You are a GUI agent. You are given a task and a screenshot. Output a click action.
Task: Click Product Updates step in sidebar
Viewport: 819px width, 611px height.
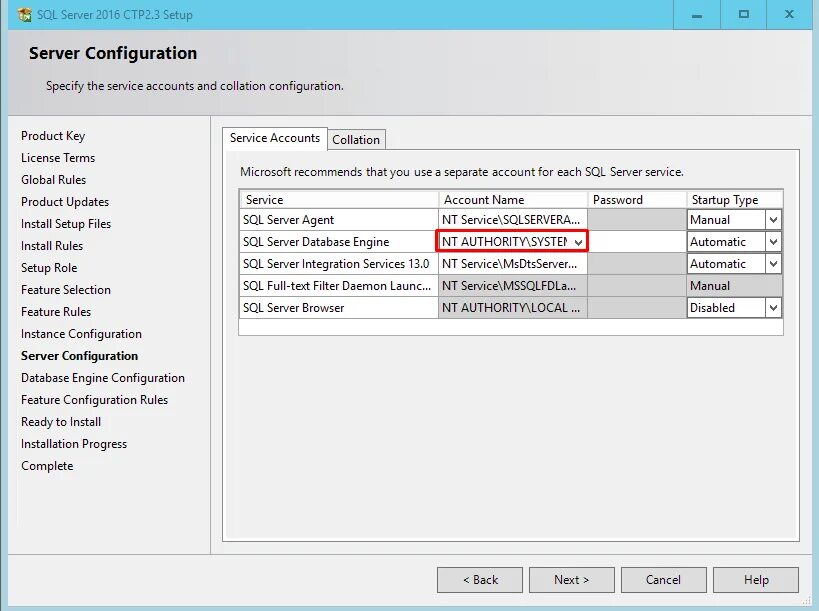tap(65, 202)
